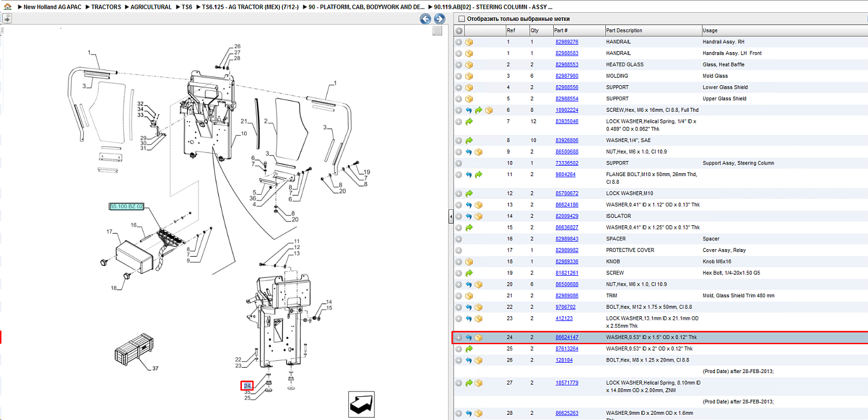The height and width of the screenshot is (420, 868).
Task: Open part number link 86625263
Action: click(567, 413)
